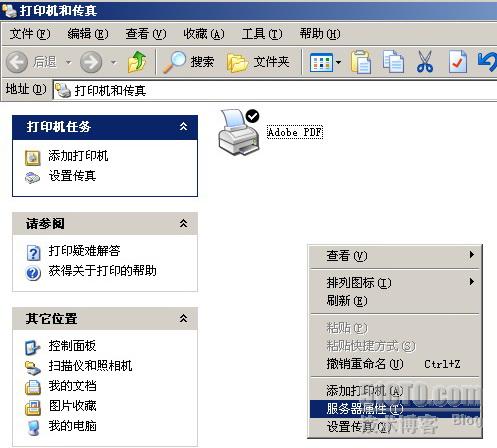Open the 文件(F) menu

click(30, 34)
